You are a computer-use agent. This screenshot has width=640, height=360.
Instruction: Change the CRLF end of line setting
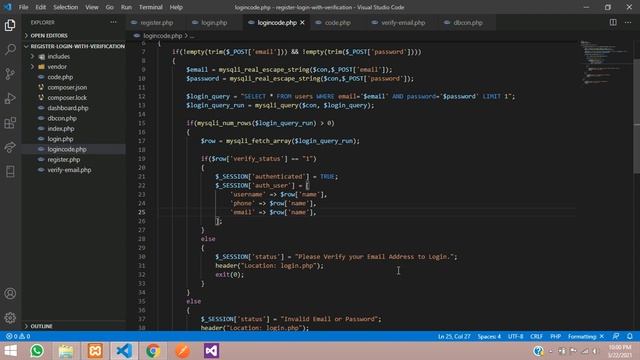pos(536,336)
